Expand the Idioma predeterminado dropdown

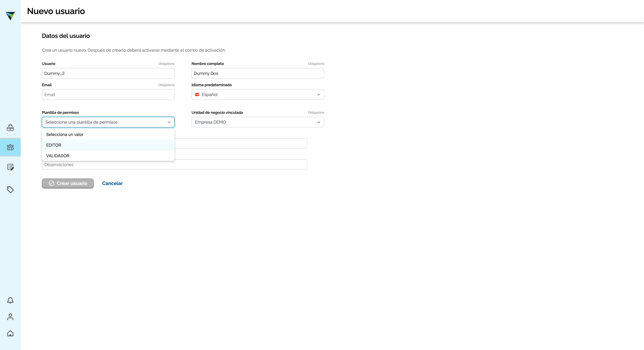coord(258,95)
